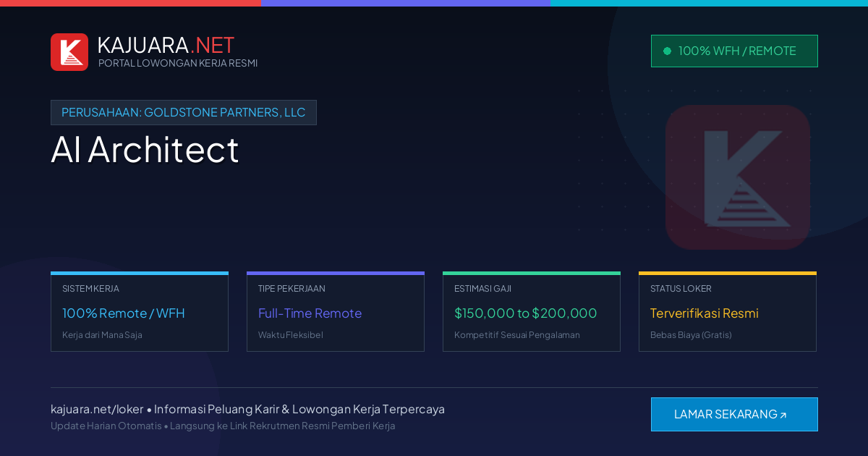Image resolution: width=868 pixels, height=456 pixels.
Task: Click Kompetitif Sesuai Pengalaman text
Action: pyautogui.click(x=517, y=335)
